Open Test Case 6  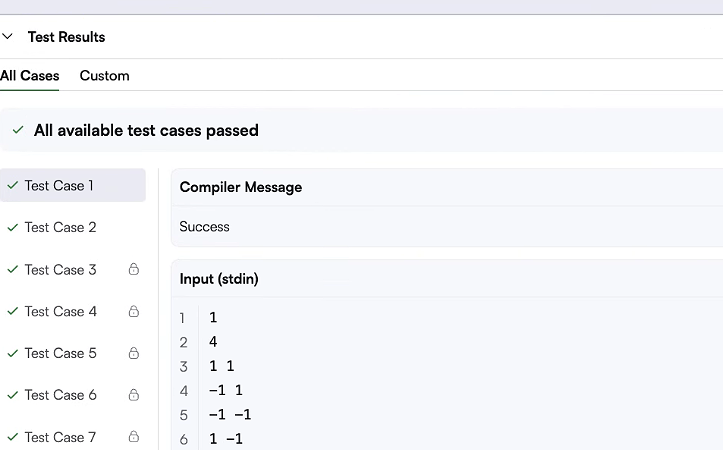coord(60,395)
